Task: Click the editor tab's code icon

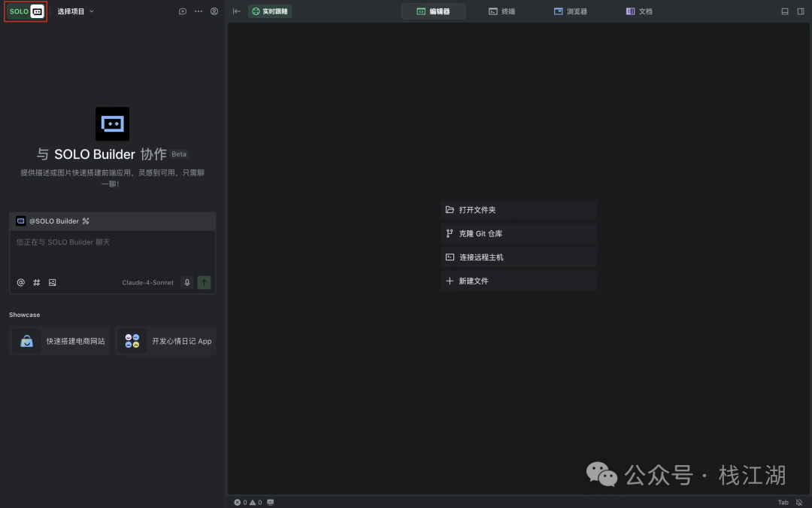Action: pyautogui.click(x=421, y=11)
